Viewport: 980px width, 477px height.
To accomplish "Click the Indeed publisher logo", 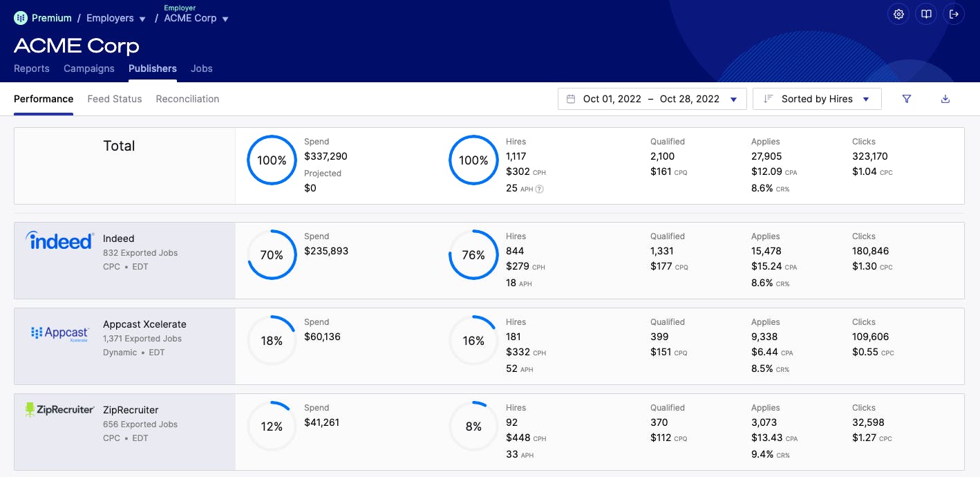I will (59, 239).
